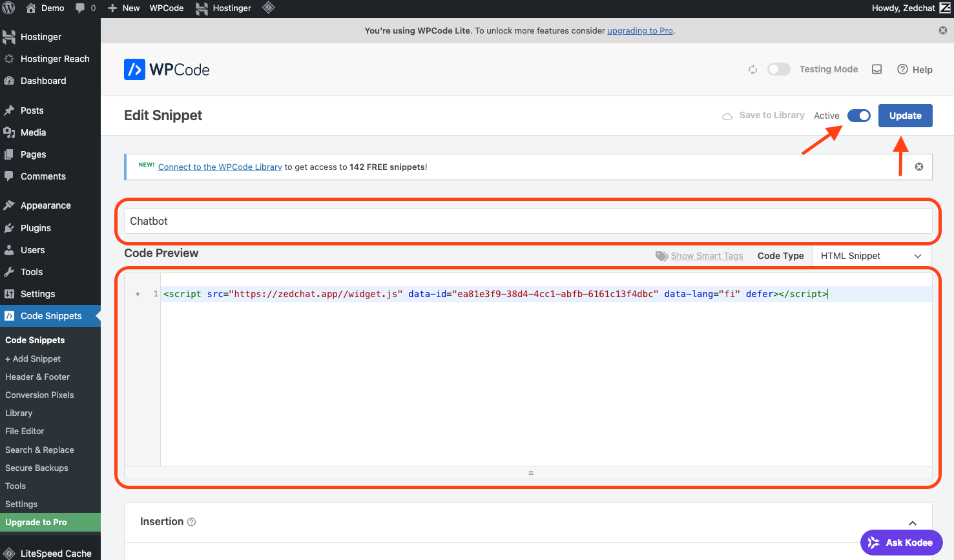Open the HTML Snippet code type dropdown
The image size is (954, 560).
tap(871, 256)
